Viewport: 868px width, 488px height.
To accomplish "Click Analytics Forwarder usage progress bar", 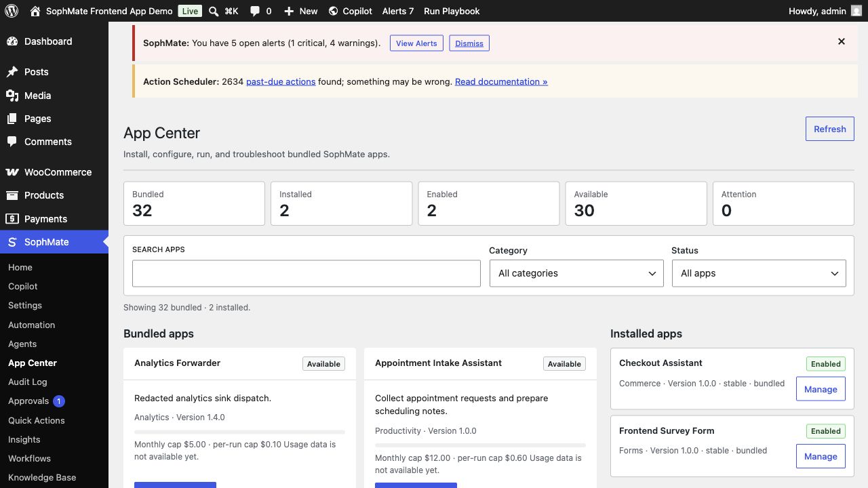I will [239, 432].
